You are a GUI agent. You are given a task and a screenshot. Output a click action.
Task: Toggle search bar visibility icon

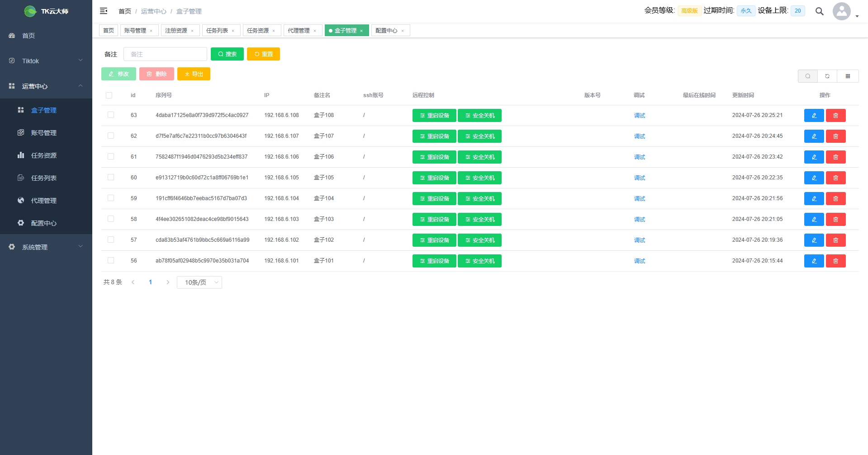(807, 76)
